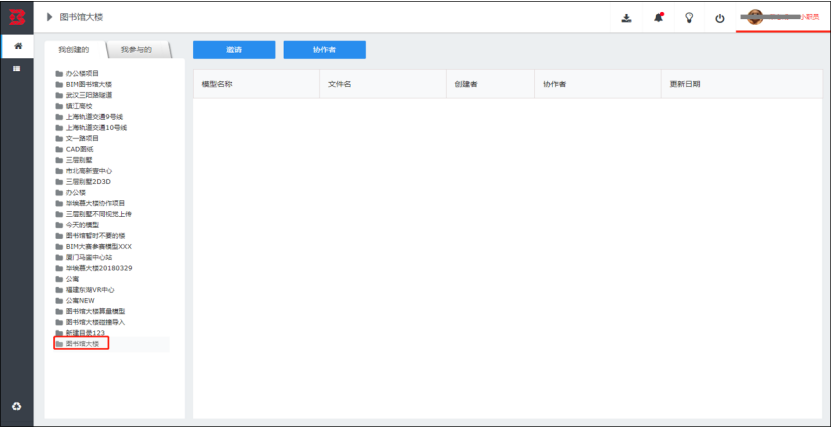Viewport: 831px width, 427px height.
Task: Switch to the 我创建的 tab
Action: (x=74, y=50)
